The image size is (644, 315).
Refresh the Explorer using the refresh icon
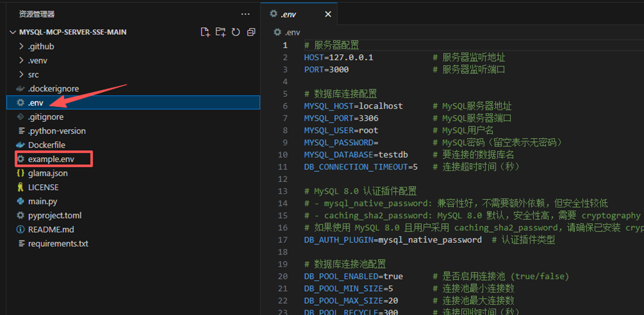click(235, 32)
